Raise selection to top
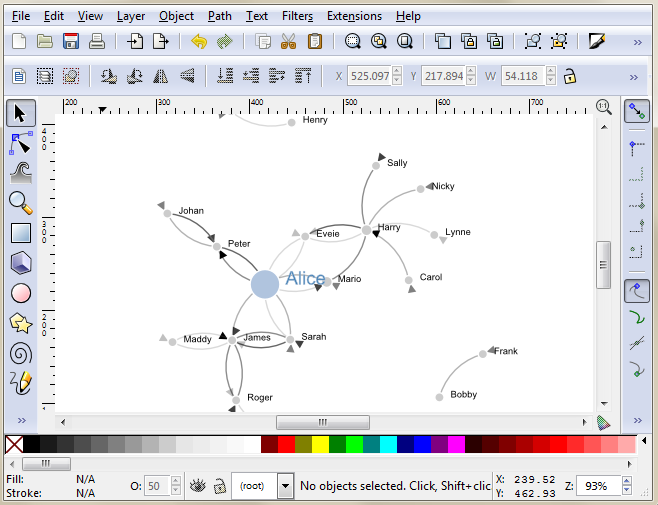658x505 pixels. click(x=303, y=76)
